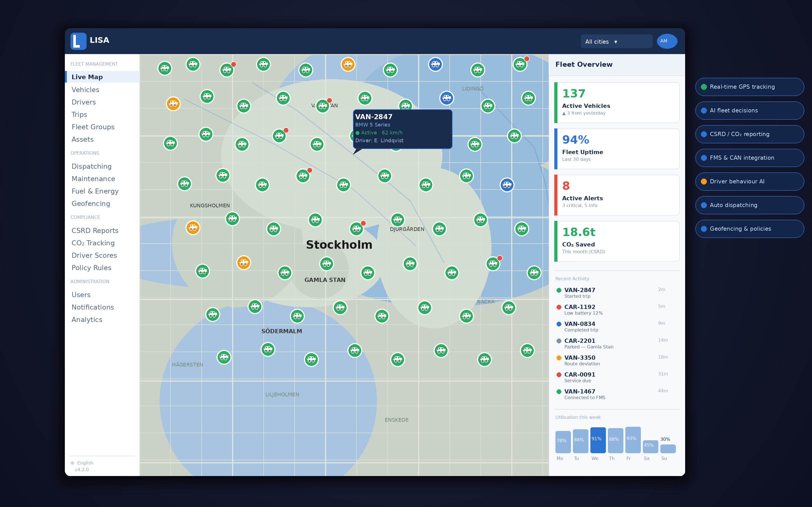The width and height of the screenshot is (812, 507).
Task: Click the dropdown arrow next to All cities
Action: pyautogui.click(x=616, y=42)
